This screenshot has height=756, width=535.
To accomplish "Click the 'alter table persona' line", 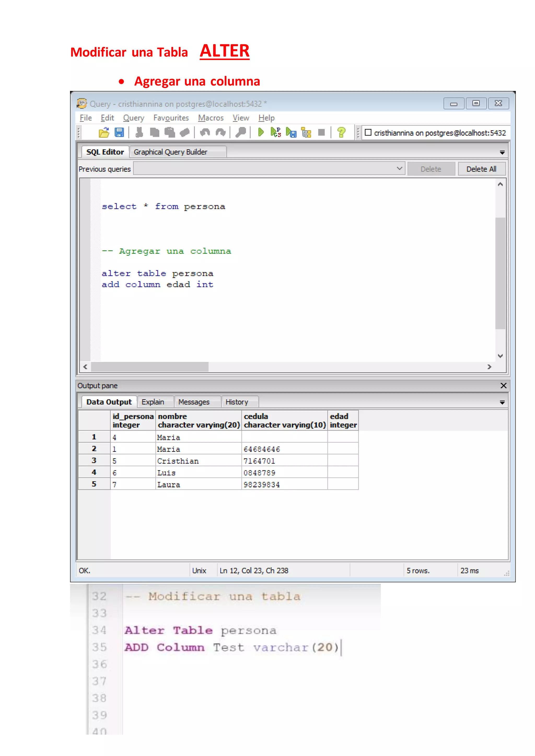I will pyautogui.click(x=158, y=273).
